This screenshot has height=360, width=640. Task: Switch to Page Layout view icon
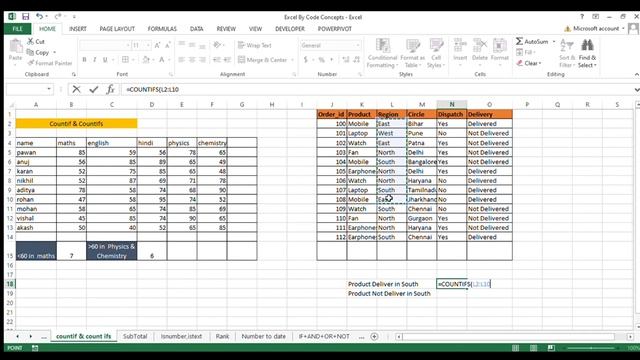[533, 348]
